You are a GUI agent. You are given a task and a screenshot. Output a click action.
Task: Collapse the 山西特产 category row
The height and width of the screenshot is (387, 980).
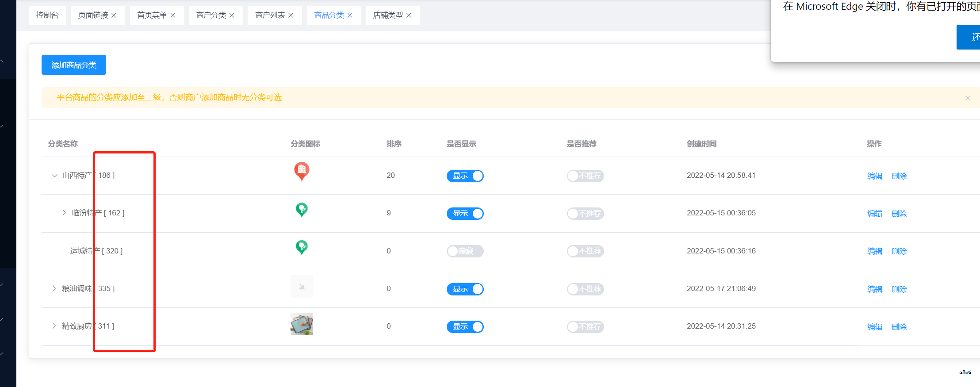pos(54,176)
